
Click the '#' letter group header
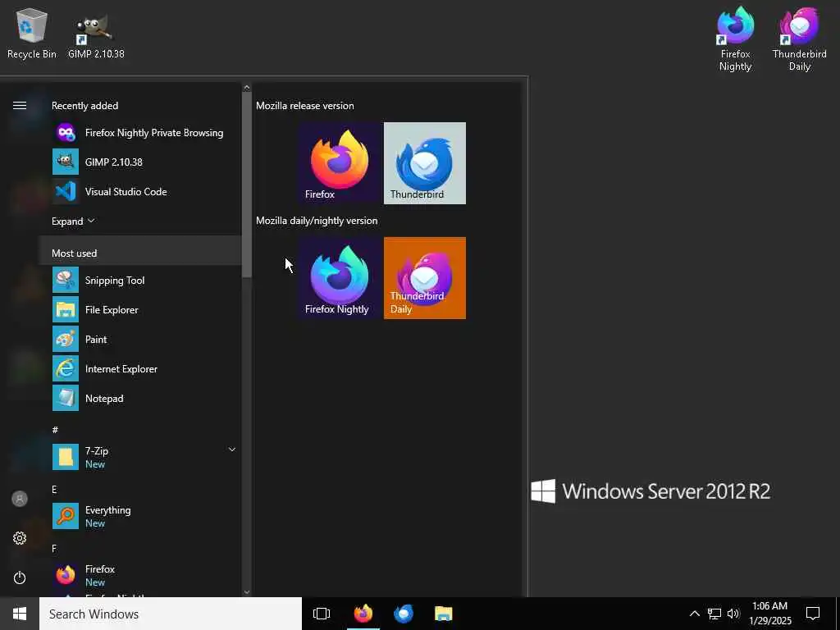coord(55,430)
